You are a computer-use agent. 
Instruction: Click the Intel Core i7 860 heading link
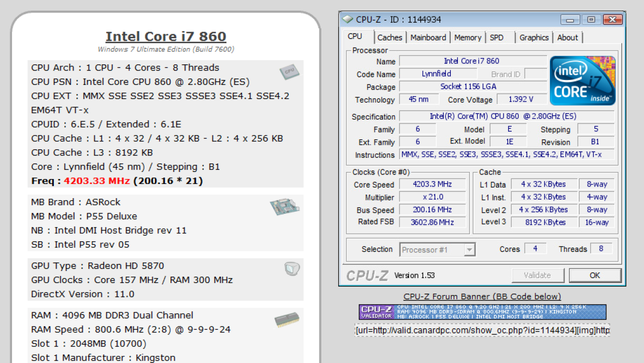(x=166, y=37)
